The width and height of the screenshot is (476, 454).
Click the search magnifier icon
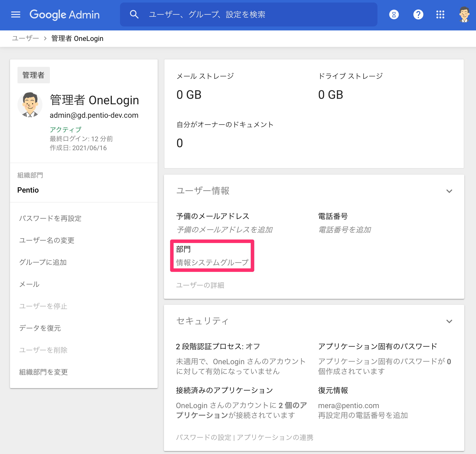[134, 14]
